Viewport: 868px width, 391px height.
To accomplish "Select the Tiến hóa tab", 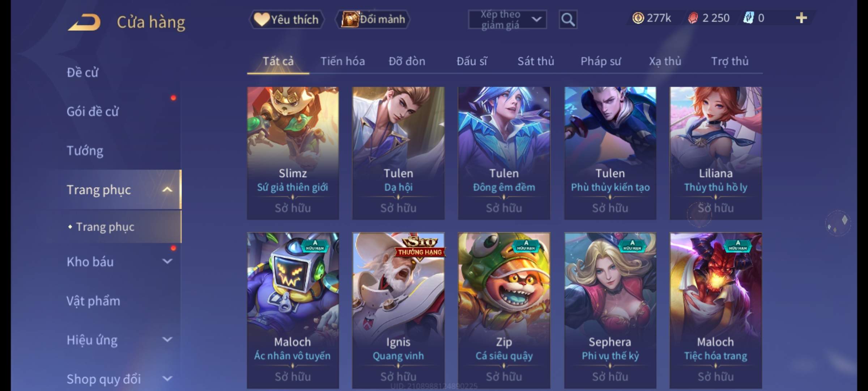I will [342, 61].
